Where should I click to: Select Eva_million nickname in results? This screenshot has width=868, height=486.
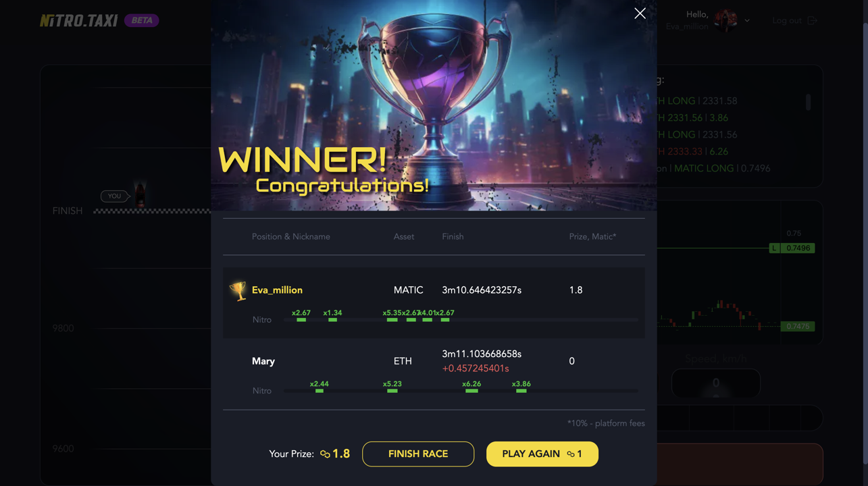point(277,290)
